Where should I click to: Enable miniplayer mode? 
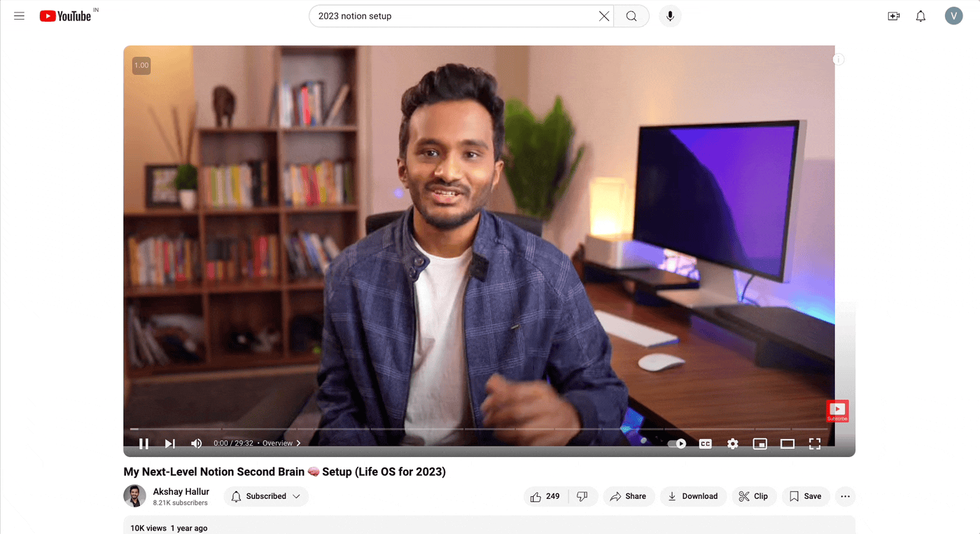[x=759, y=444]
